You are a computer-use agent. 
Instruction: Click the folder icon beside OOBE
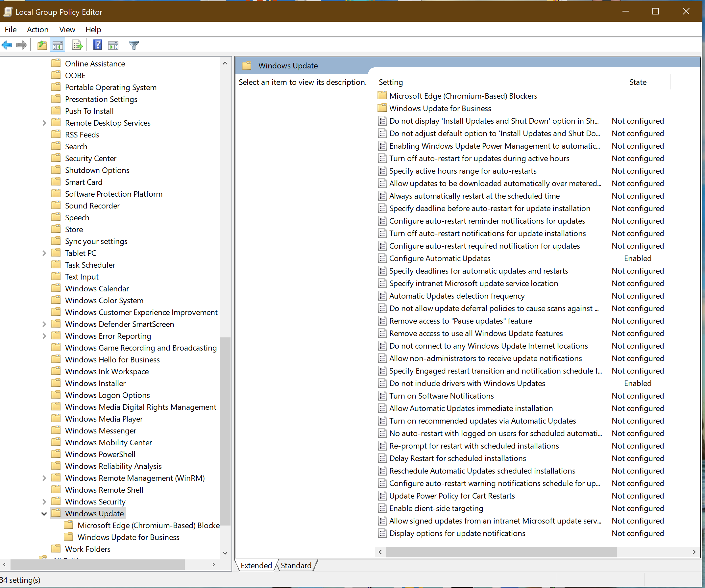click(x=56, y=75)
